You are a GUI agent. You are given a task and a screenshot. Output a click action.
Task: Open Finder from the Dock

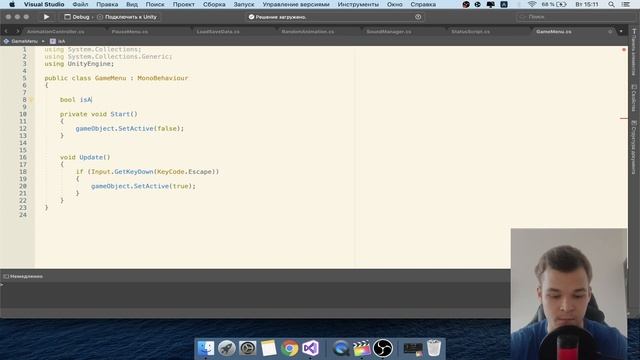point(206,349)
